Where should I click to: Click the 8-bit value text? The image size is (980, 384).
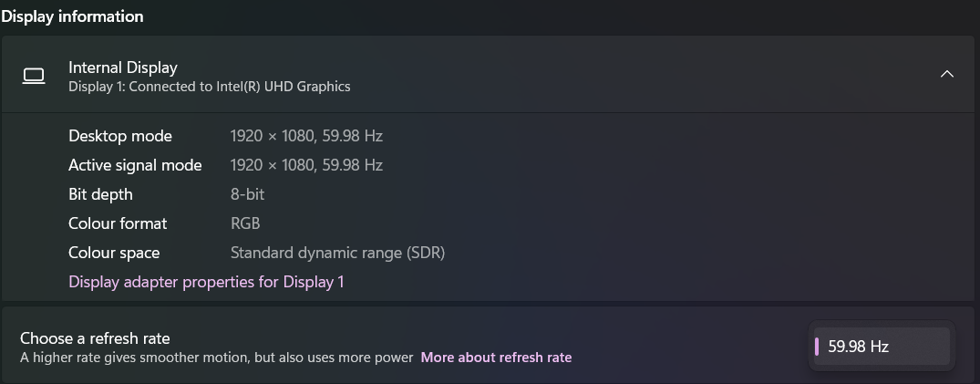tap(247, 194)
